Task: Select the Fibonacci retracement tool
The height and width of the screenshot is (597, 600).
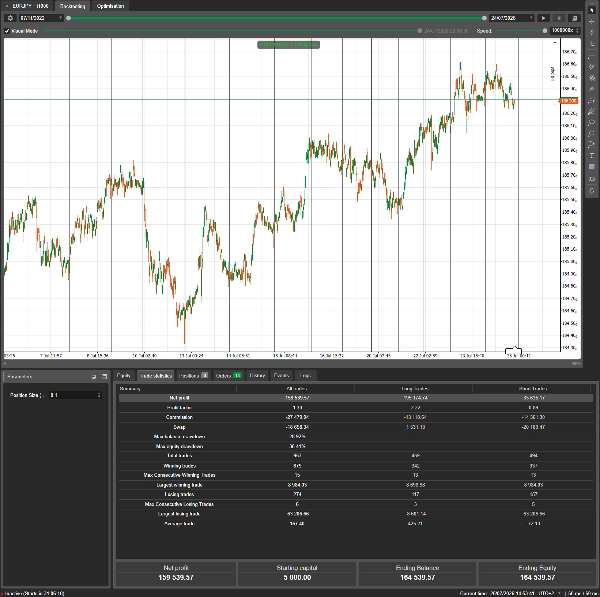Action: [592, 101]
